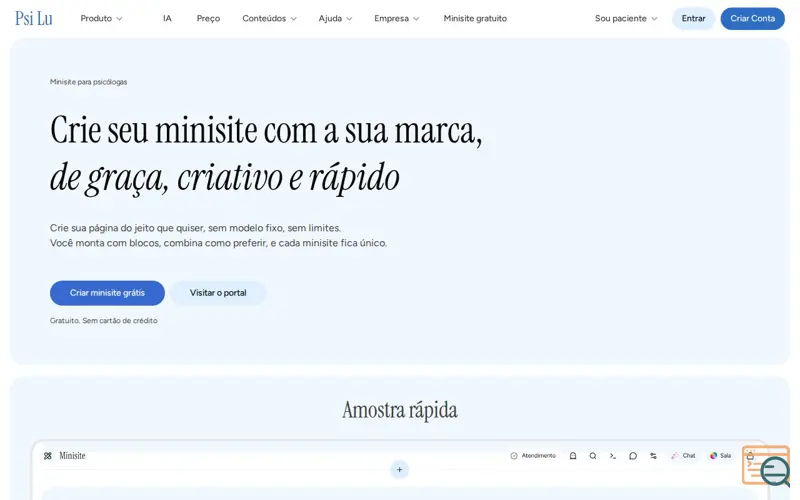
Task: Click the Entrar button
Action: click(x=693, y=18)
